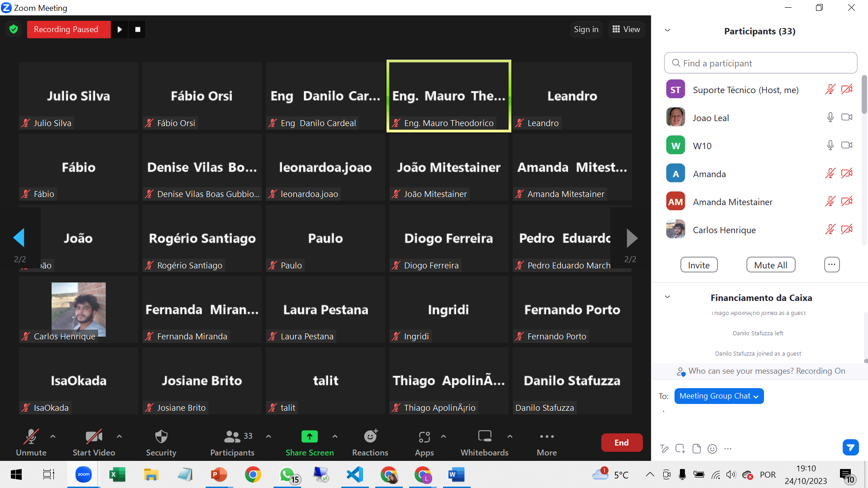Expand audio options arrow beside Unmute
868x488 pixels.
pyautogui.click(x=53, y=436)
